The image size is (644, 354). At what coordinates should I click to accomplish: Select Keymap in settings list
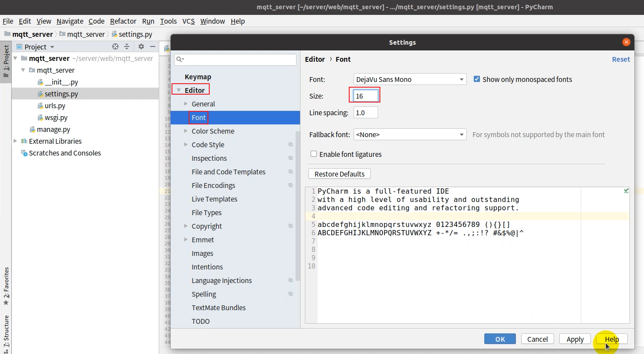[198, 77]
